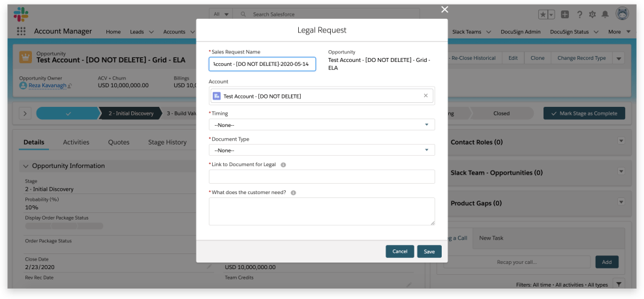This screenshot has width=644, height=299.
Task: Save the Legal Request
Action: tap(429, 251)
